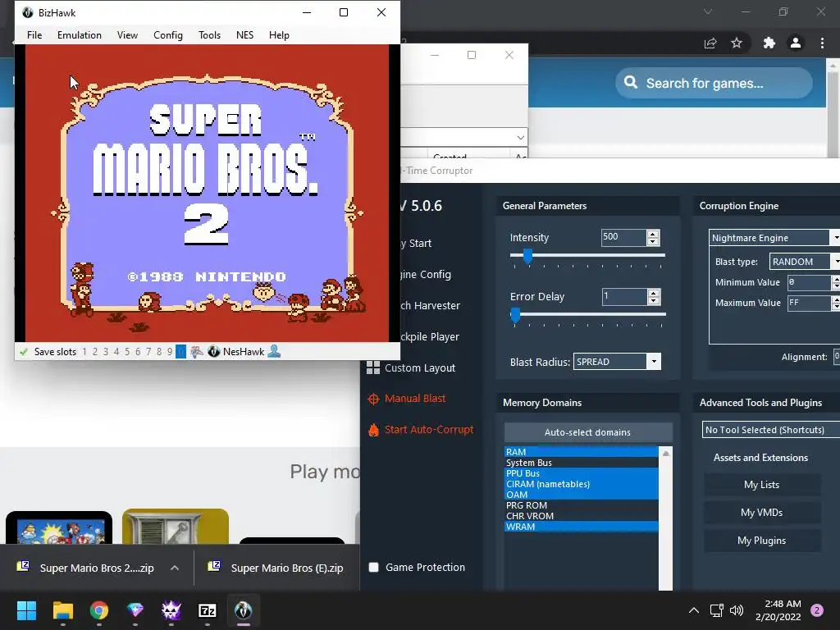
Task: Open BizHawk File menu
Action: point(34,34)
